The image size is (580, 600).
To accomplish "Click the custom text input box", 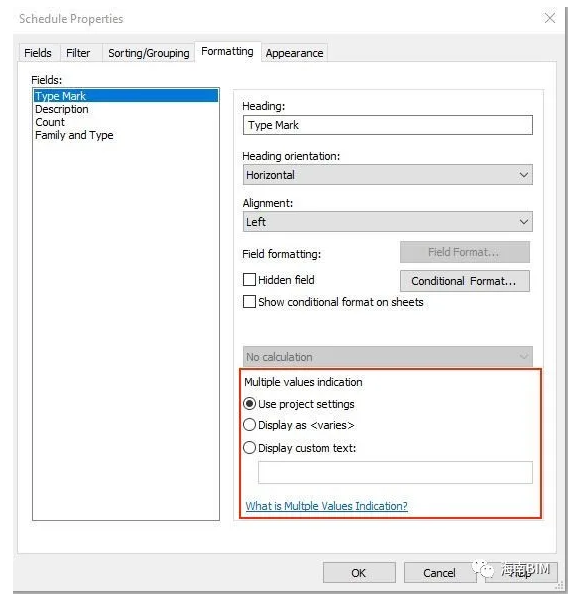I will pos(395,472).
